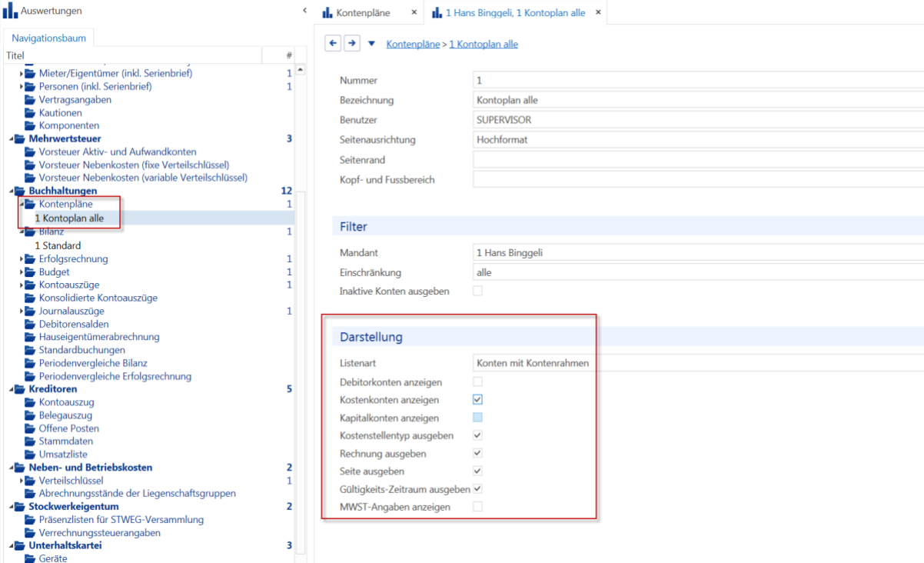Expand the Kontoauszüge tree node

tap(22, 285)
